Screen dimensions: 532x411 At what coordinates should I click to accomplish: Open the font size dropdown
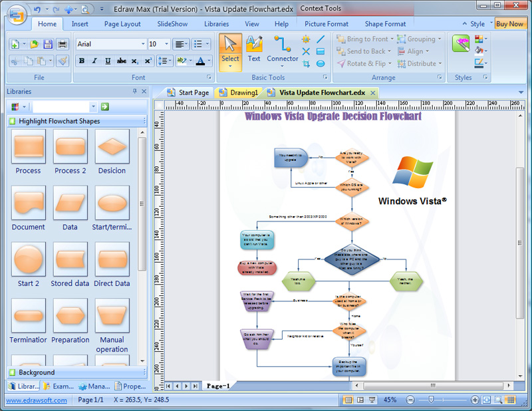click(166, 44)
